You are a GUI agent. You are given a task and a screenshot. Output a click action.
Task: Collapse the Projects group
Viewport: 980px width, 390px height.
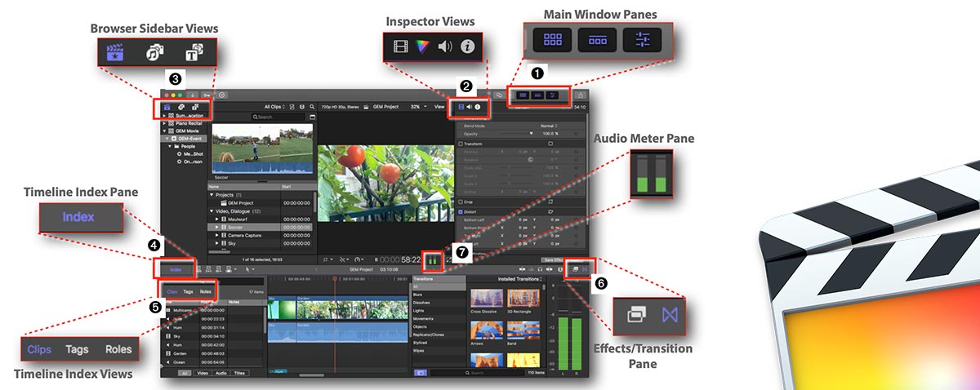(x=213, y=195)
